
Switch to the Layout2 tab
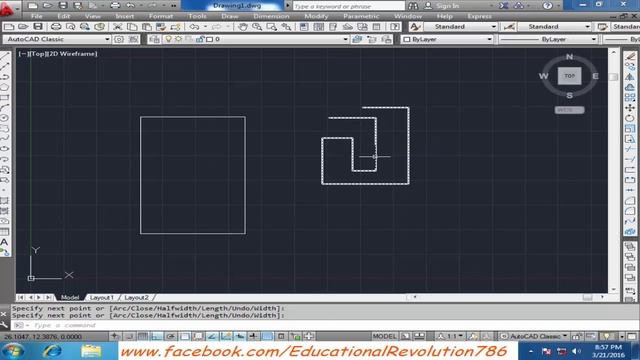click(136, 298)
